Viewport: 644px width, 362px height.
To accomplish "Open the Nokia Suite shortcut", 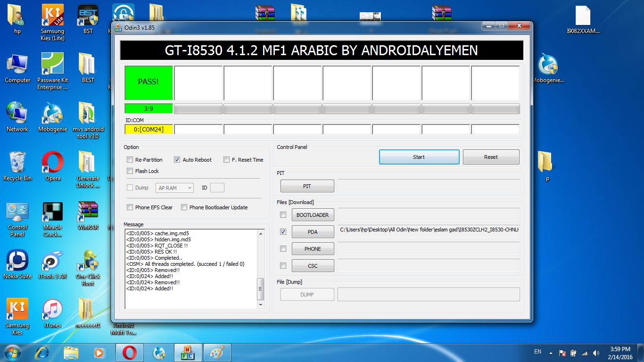I will pyautogui.click(x=17, y=264).
